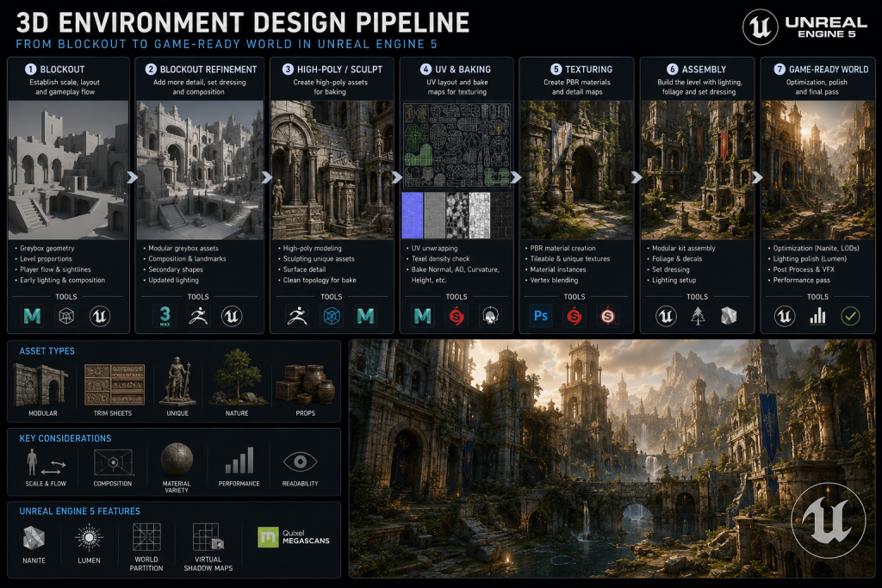The height and width of the screenshot is (588, 882).
Task: Click the Material Variety sphere icon
Action: [x=177, y=459]
